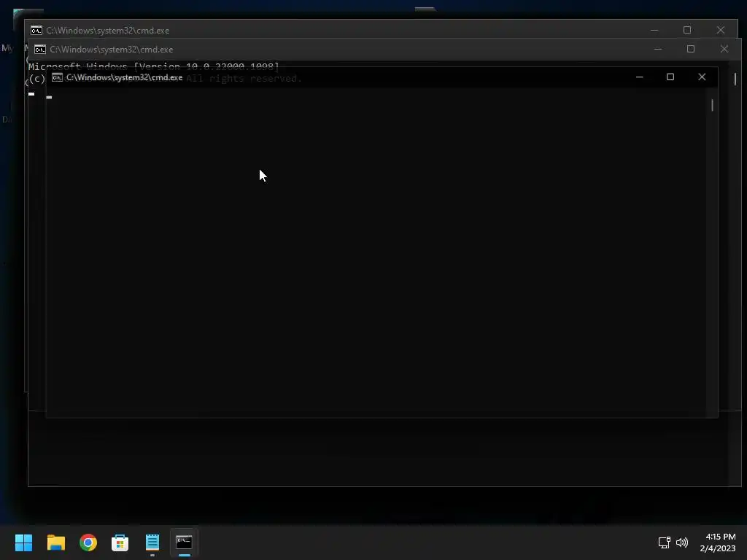747x560 pixels.
Task: Launch File Explorer from the taskbar
Action: (x=55, y=542)
